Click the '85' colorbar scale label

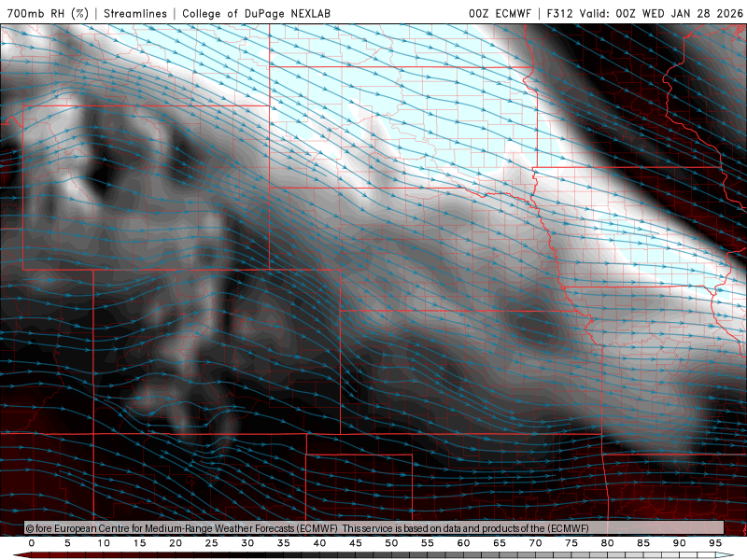point(643,543)
